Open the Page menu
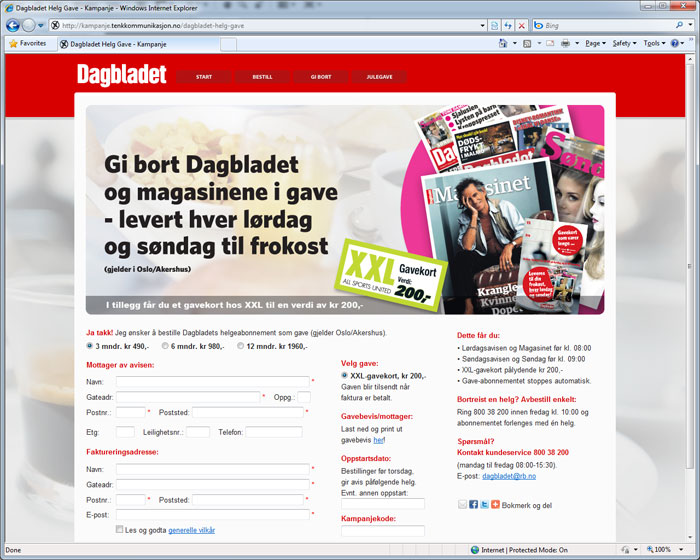The height and width of the screenshot is (560, 700). [x=596, y=43]
